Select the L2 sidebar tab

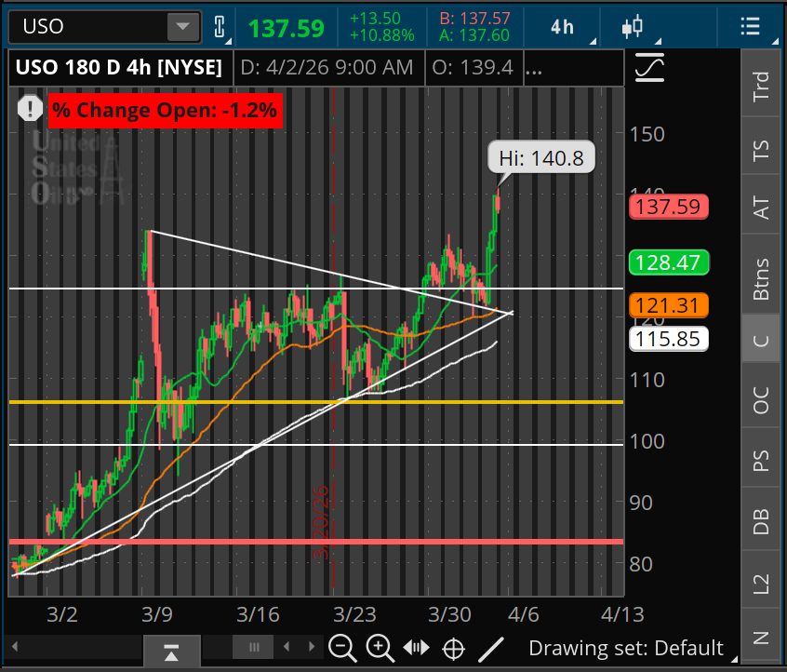pyautogui.click(x=761, y=583)
